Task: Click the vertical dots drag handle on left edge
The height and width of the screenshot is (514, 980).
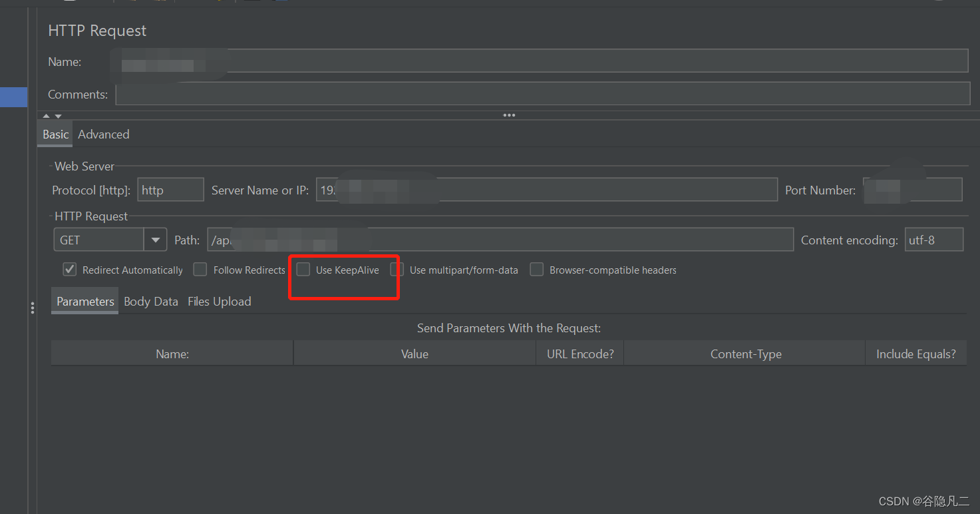Action: (x=32, y=308)
